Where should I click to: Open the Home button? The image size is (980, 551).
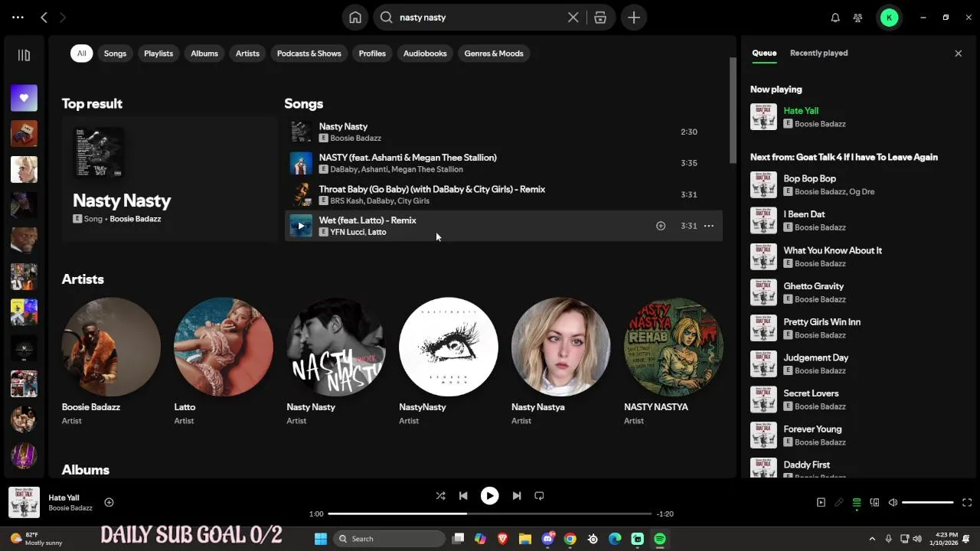[355, 18]
